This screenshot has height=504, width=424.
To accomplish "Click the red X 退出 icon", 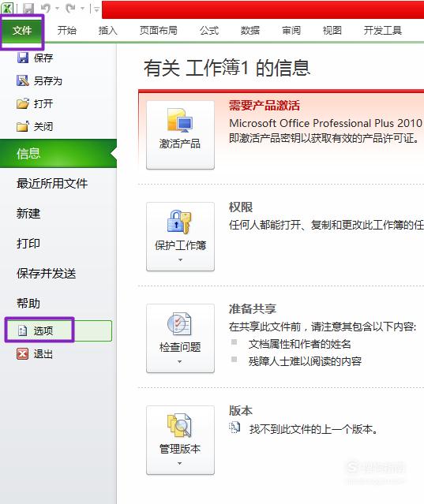I will click(23, 354).
